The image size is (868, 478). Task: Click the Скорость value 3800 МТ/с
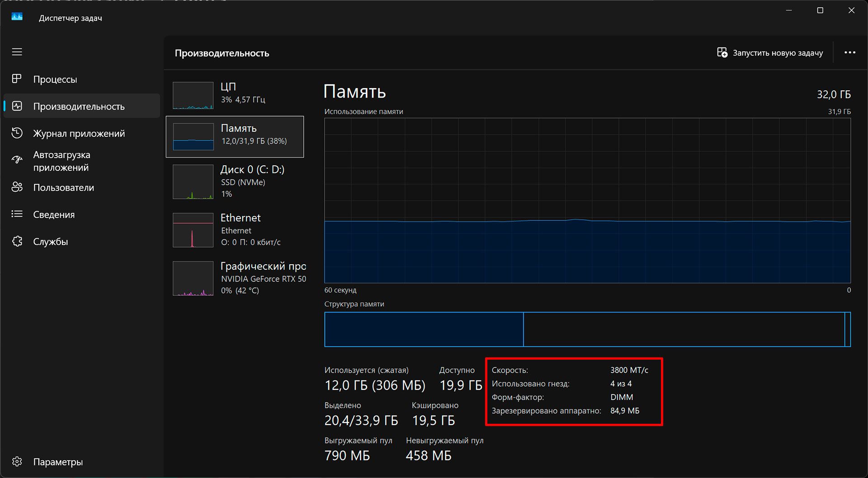(629, 370)
